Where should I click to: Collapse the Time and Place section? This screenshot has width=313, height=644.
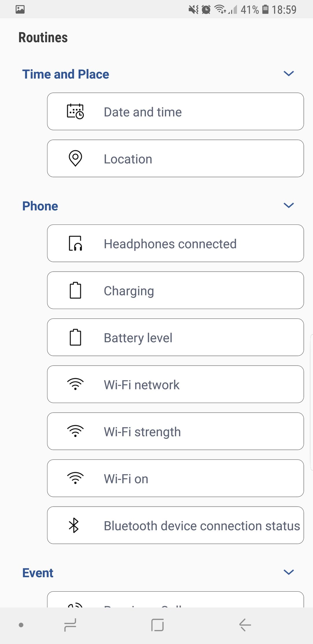pyautogui.click(x=288, y=73)
